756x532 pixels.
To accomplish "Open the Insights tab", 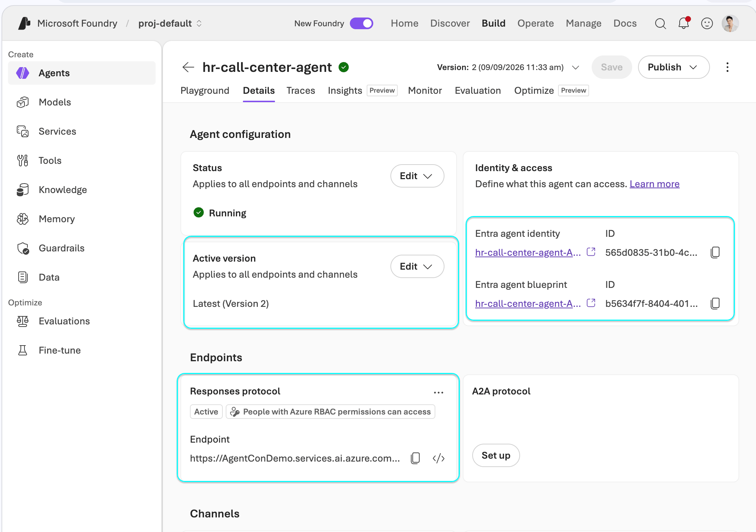I will (x=345, y=90).
